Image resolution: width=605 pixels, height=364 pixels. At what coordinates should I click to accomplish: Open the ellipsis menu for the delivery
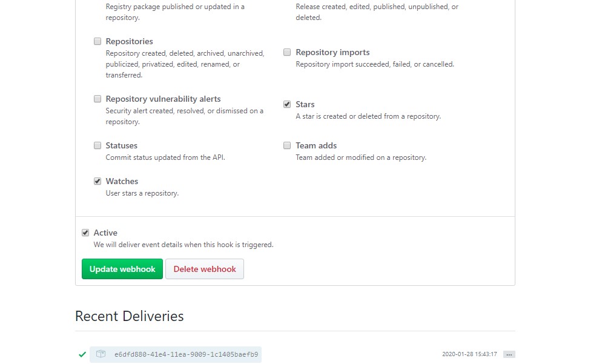coord(509,354)
